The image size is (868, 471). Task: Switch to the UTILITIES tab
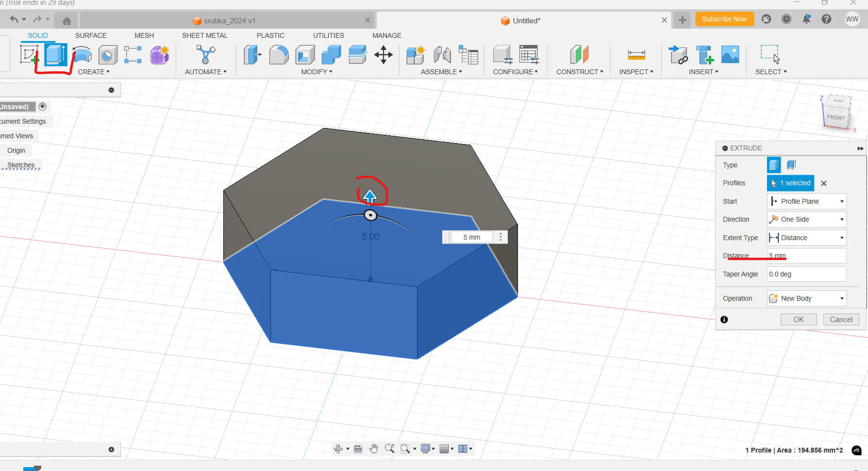pyautogui.click(x=329, y=35)
